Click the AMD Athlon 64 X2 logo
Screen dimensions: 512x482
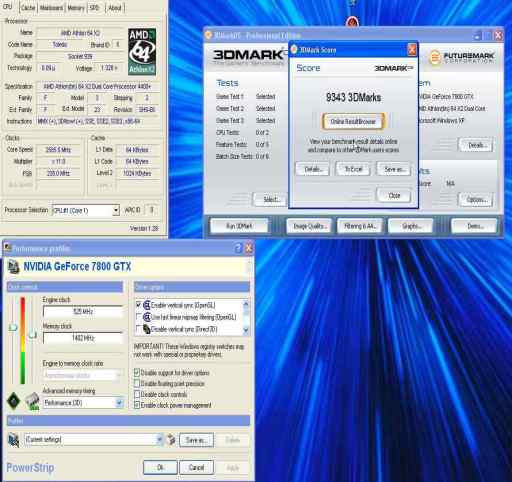(x=142, y=51)
